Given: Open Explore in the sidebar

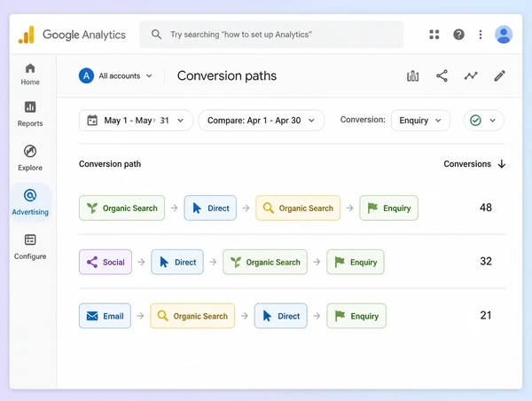Looking at the screenshot, I should click(x=30, y=158).
